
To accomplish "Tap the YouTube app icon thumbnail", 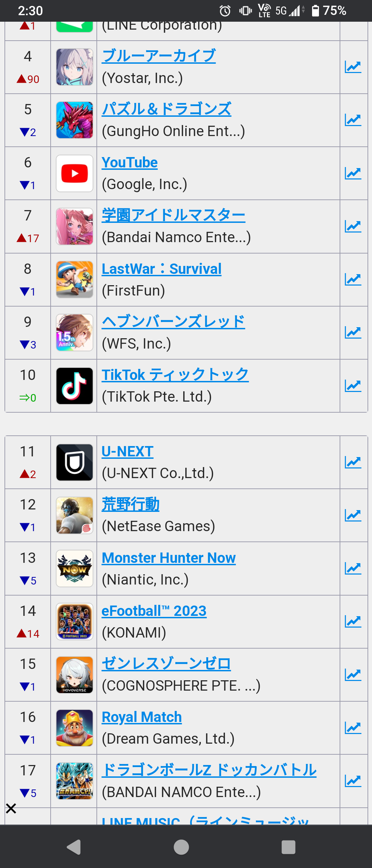I will (74, 173).
